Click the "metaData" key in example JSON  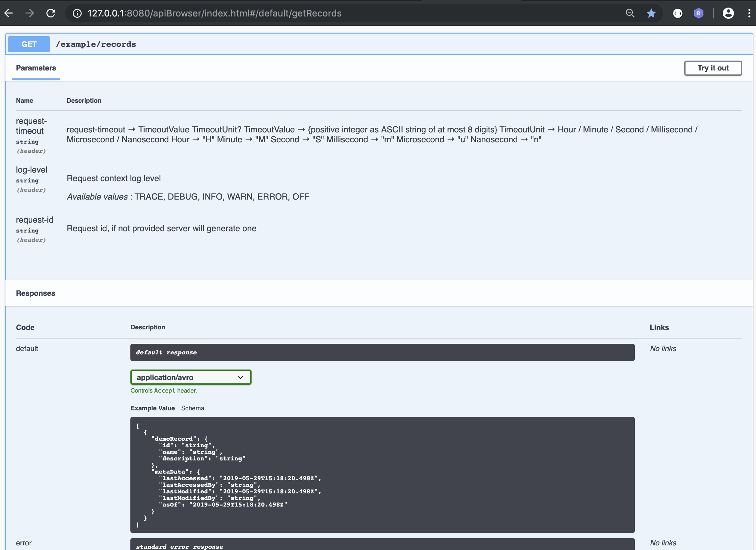click(x=170, y=471)
